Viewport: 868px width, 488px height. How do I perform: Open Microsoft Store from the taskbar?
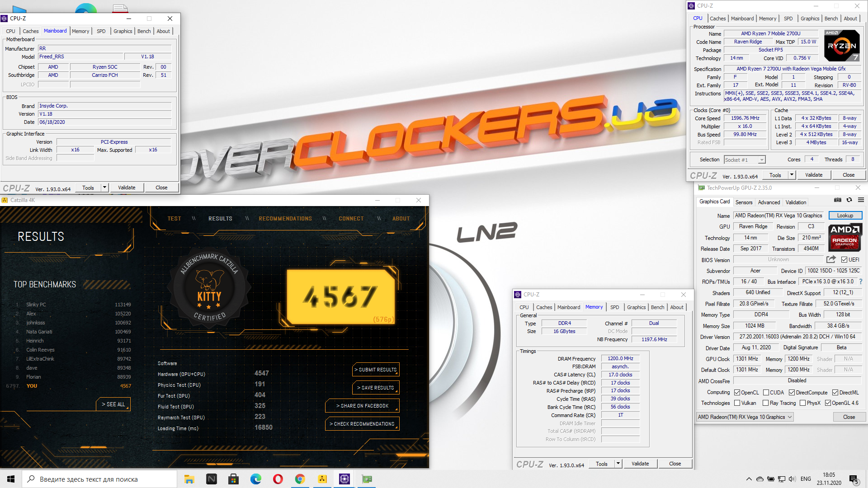233,479
